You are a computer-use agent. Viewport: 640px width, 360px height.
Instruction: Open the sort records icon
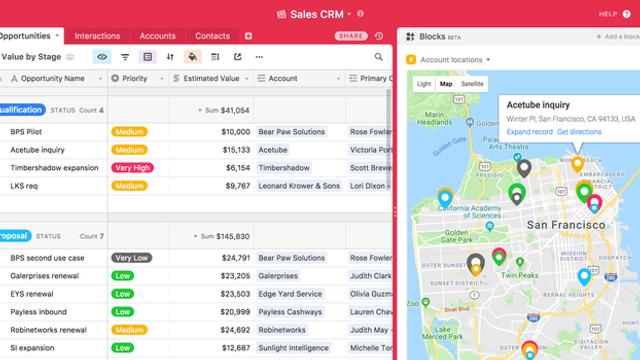coord(170,57)
